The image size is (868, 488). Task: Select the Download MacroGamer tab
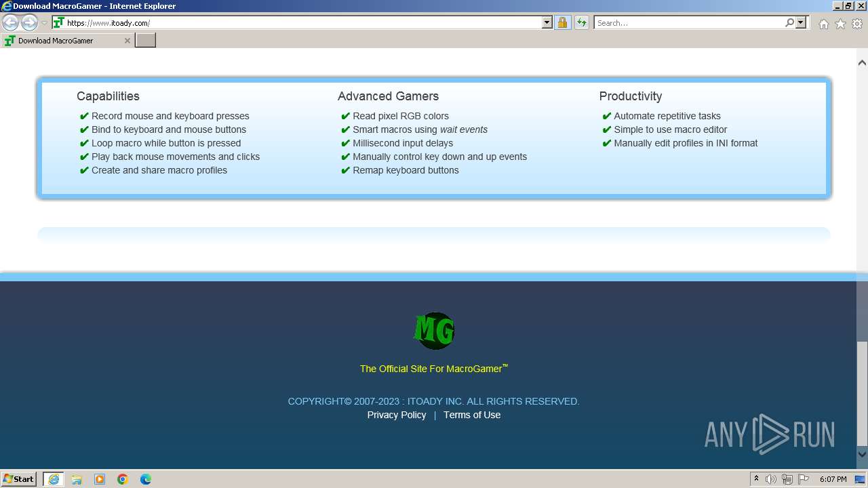tap(67, 41)
